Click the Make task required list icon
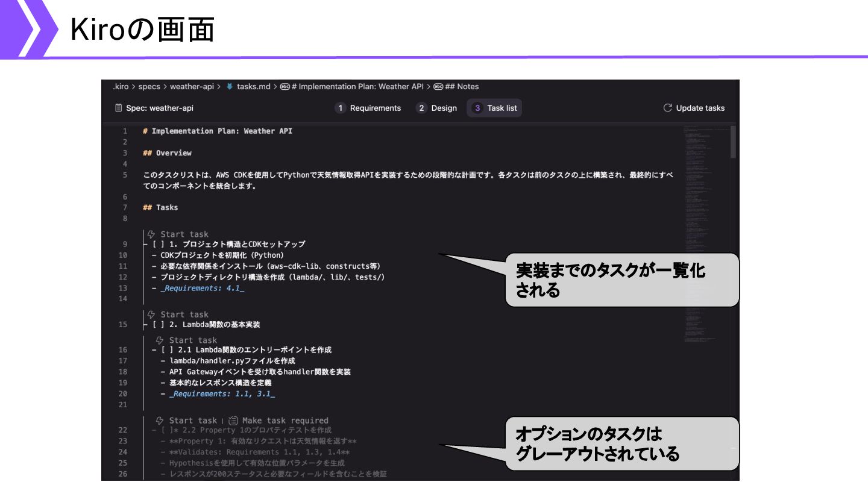The width and height of the screenshot is (868, 488). (233, 421)
